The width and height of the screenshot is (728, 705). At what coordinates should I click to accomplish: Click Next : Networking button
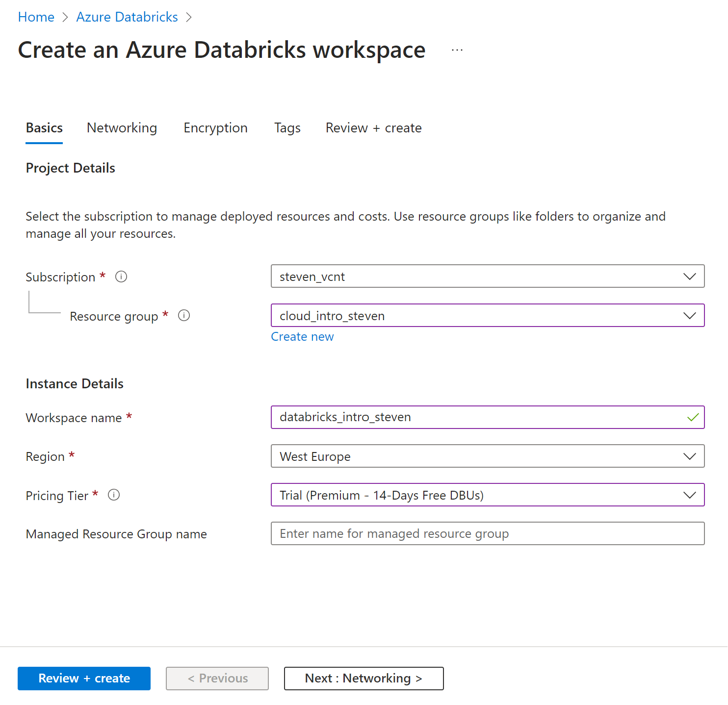point(364,679)
